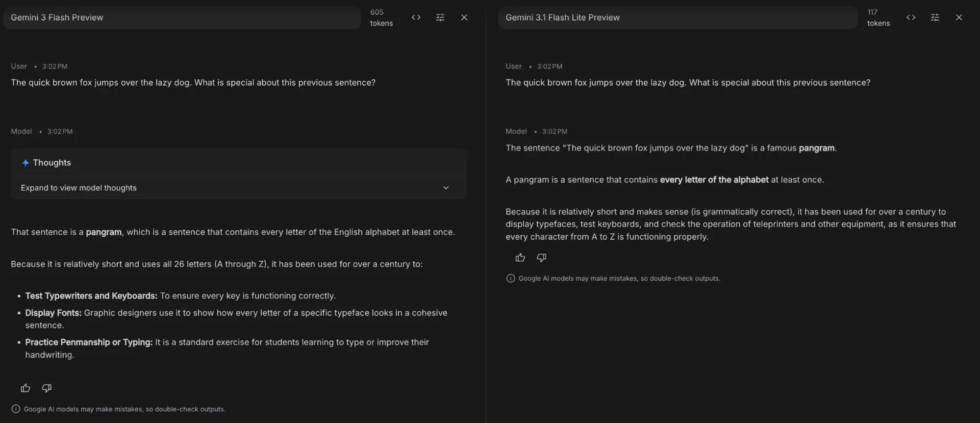This screenshot has height=423, width=980.
Task: Close the Gemini 3 Flash Preview panel
Action: coord(464,17)
